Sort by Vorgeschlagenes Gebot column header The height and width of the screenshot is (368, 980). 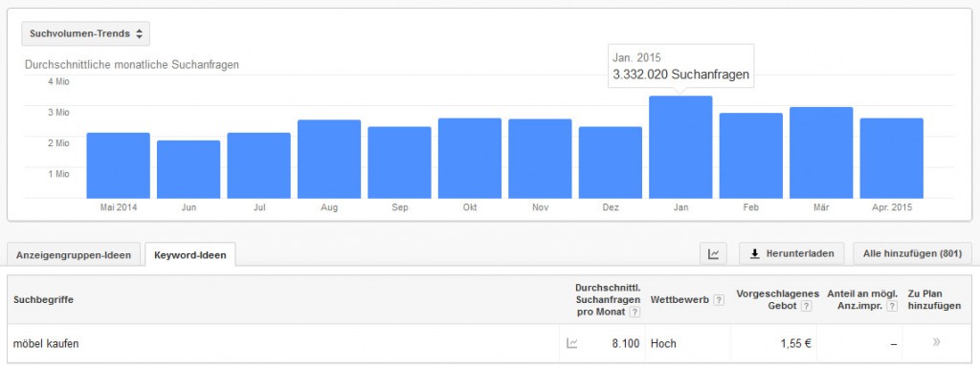coord(777,299)
